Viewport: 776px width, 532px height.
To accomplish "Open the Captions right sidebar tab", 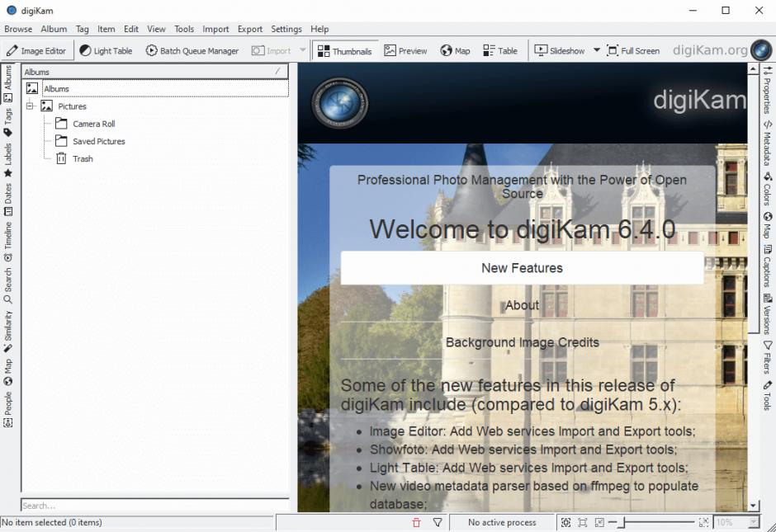I will [x=767, y=266].
